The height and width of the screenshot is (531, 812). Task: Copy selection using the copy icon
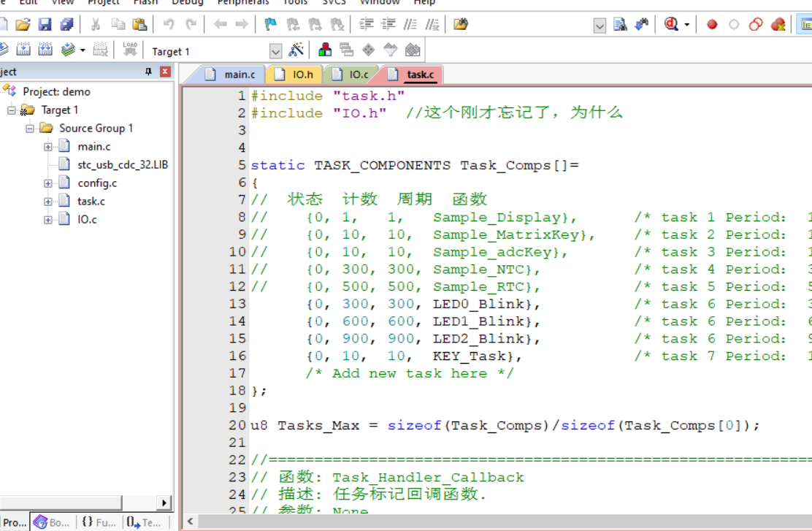click(118, 24)
